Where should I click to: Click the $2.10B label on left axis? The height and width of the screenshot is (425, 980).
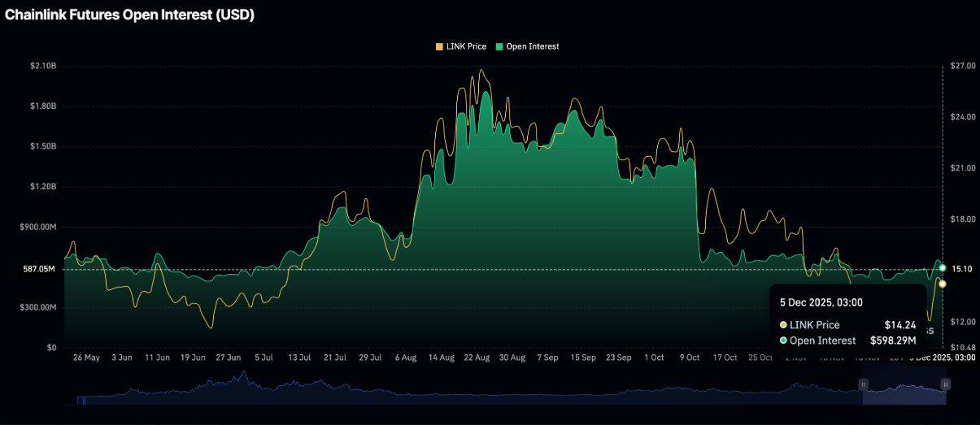click(41, 66)
